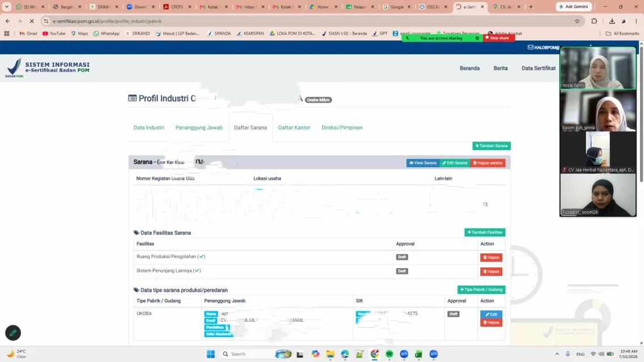Click the green pen annotation button
The image size is (644, 362).
point(13,333)
